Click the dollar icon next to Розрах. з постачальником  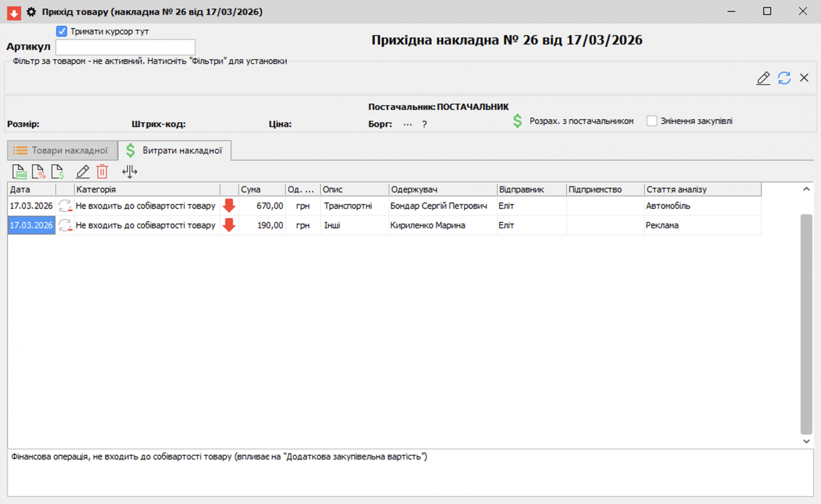tap(516, 121)
